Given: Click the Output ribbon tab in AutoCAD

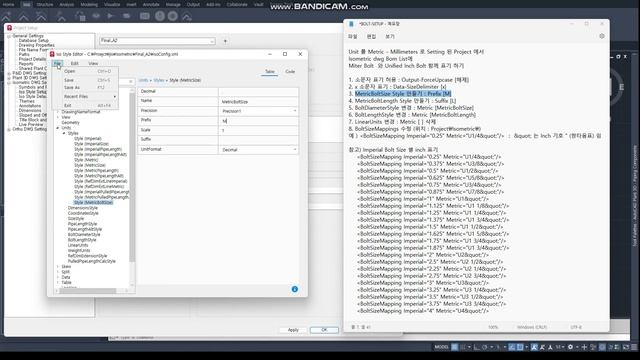Looking at the screenshot, I should (x=193, y=5).
